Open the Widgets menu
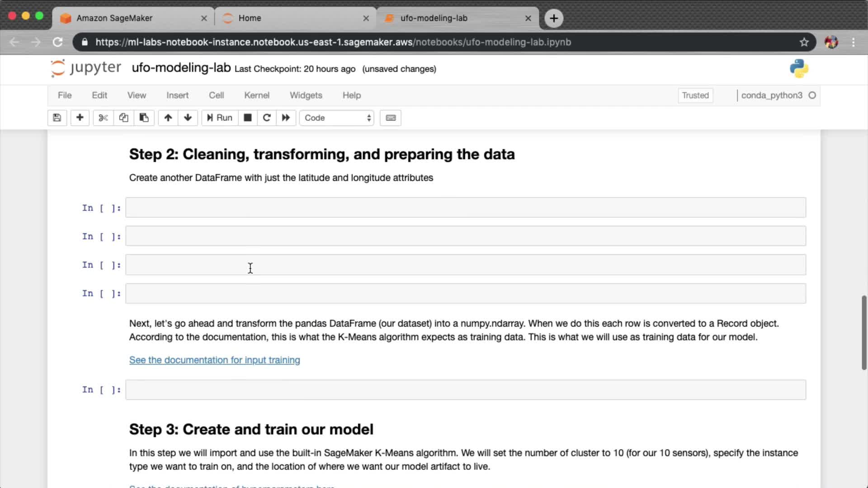This screenshot has height=488, width=868. click(x=306, y=95)
